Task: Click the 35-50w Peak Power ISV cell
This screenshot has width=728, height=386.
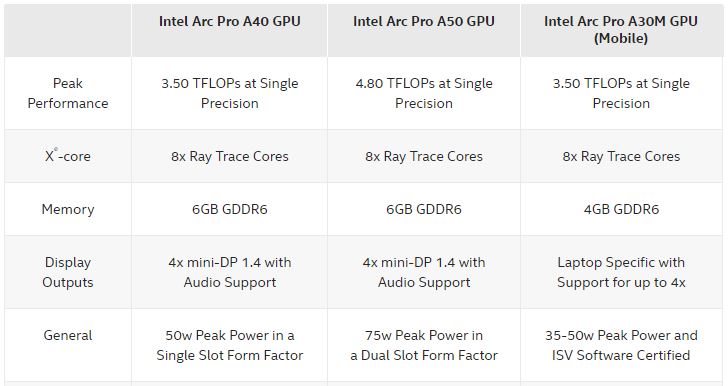Action: [621, 345]
